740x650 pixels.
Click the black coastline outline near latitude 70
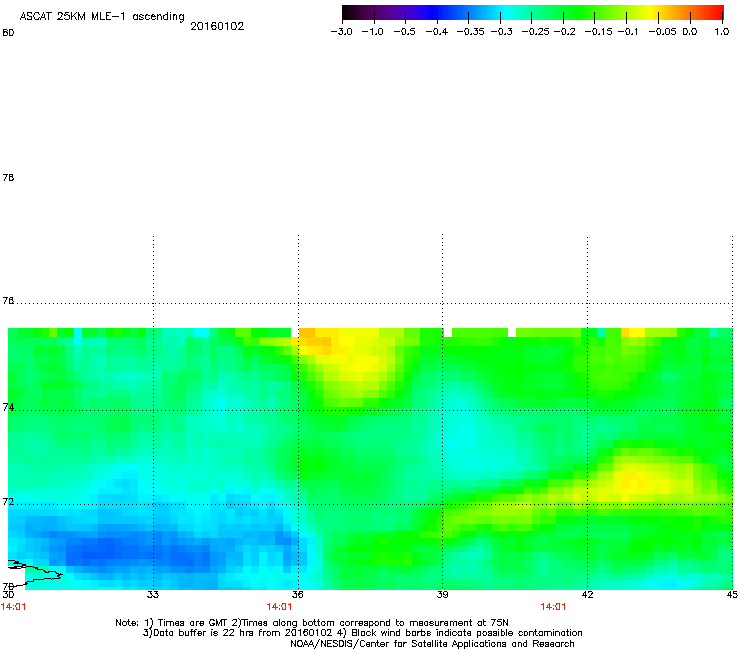coord(35,573)
